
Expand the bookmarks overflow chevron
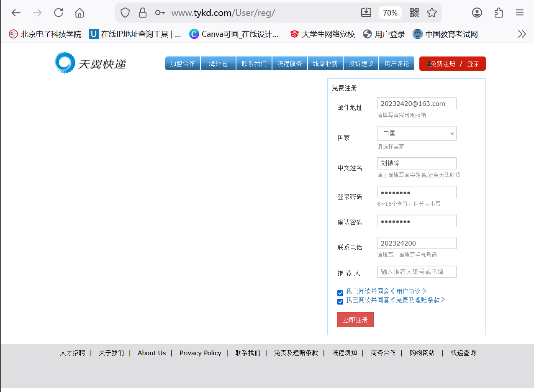tap(521, 33)
